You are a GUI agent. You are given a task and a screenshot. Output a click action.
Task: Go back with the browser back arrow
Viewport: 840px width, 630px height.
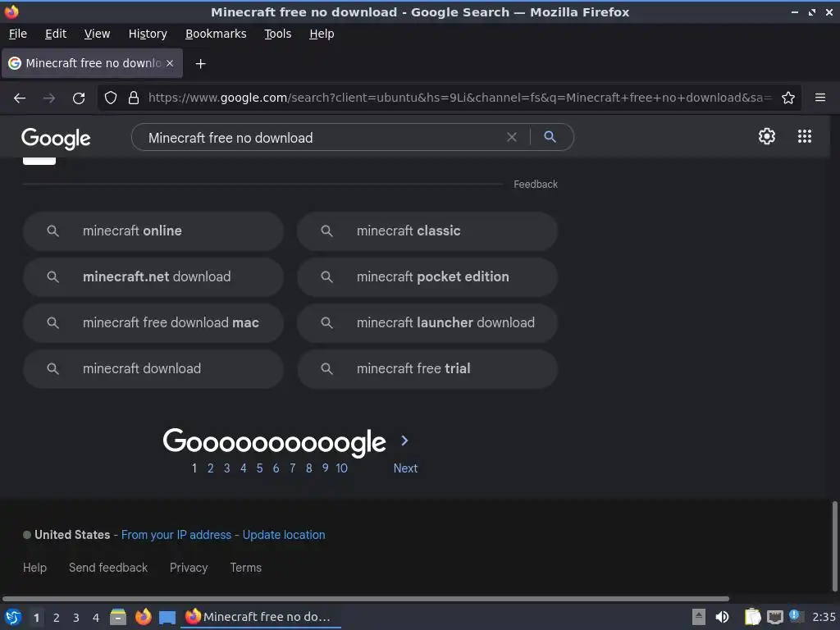[20, 98]
